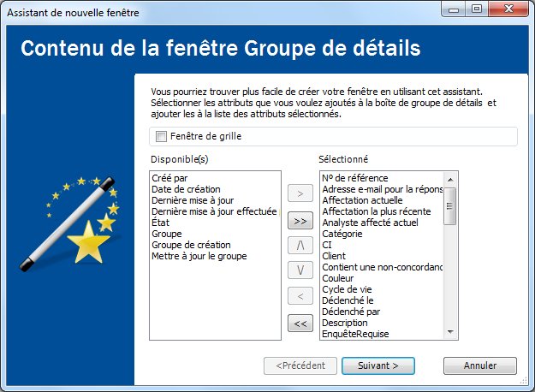Screen dimensions: 535x392
Task: Cancel the wizard with Annuler
Action: [480, 365]
